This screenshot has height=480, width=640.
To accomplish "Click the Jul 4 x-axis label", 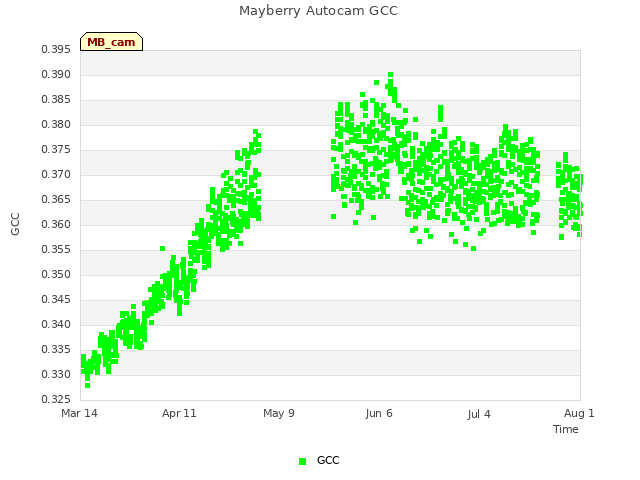I will [x=479, y=414].
